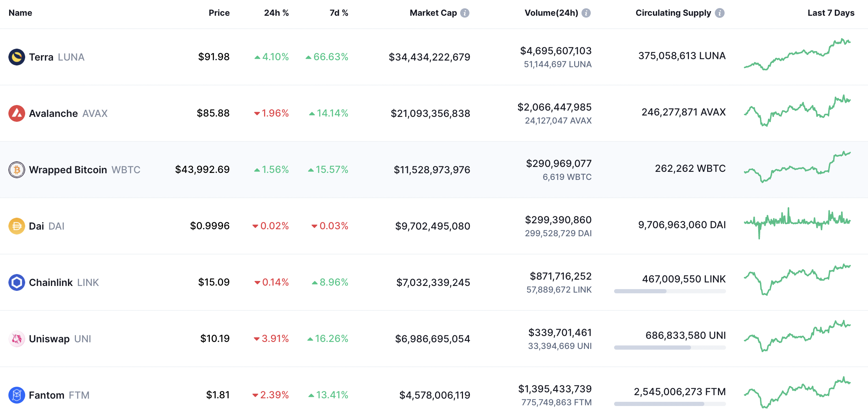The width and height of the screenshot is (868, 420).
Task: Click Wrapped Bitcoin's price $43,992.69
Action: coord(202,169)
